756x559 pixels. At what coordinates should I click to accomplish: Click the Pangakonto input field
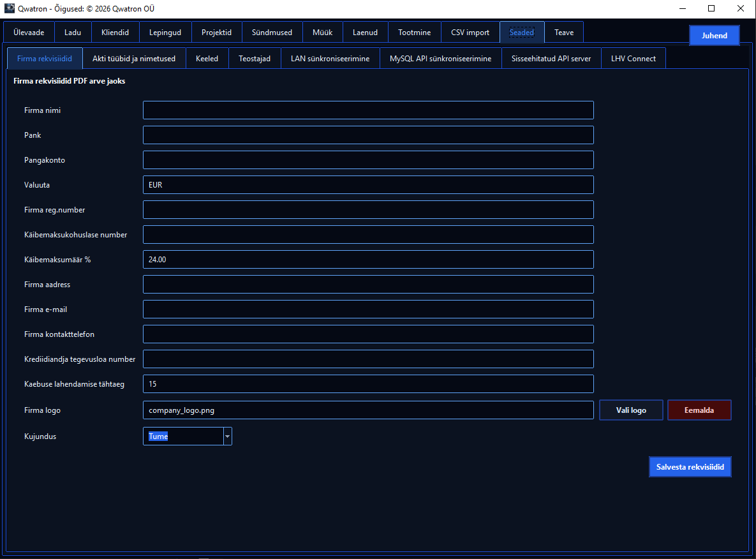coord(368,160)
